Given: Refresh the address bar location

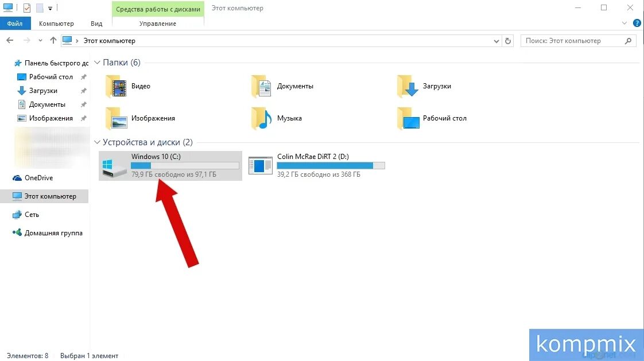Looking at the screenshot, I should pos(508,41).
